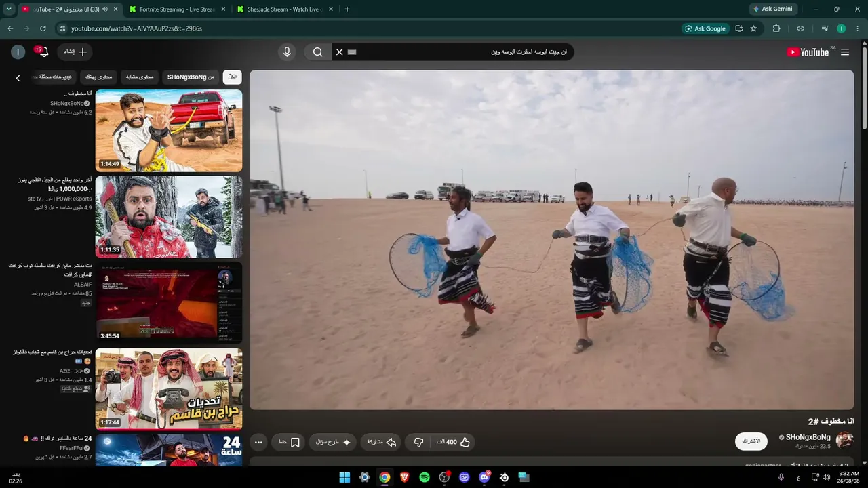Viewport: 868px width, 488px height.
Task: Close the Fortnite Streaming tab
Action: [223, 9]
